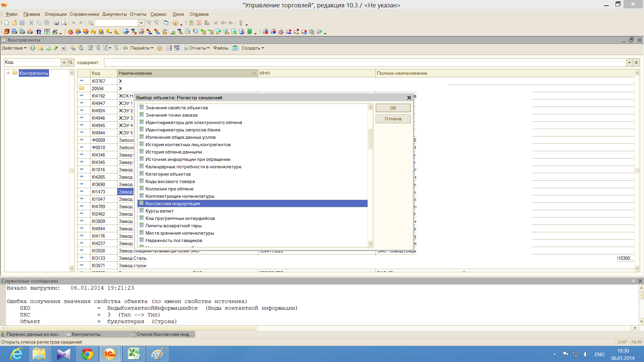Clear the search with the X button

coord(636,62)
